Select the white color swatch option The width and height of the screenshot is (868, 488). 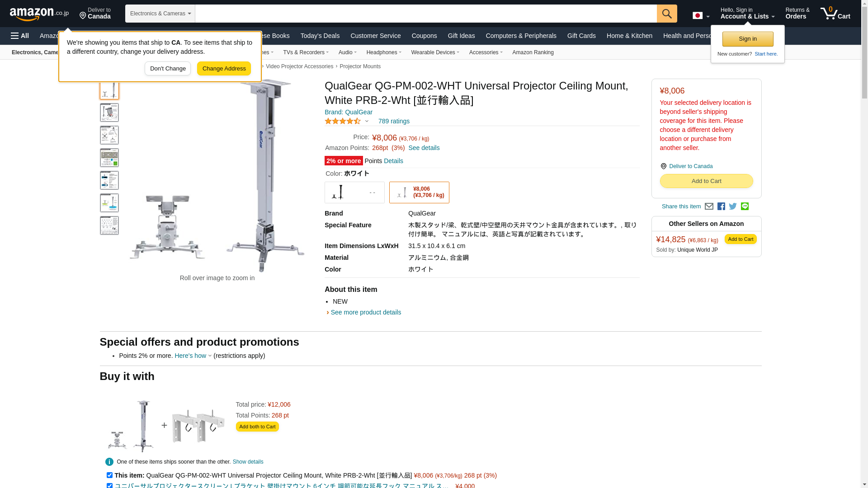419,192
